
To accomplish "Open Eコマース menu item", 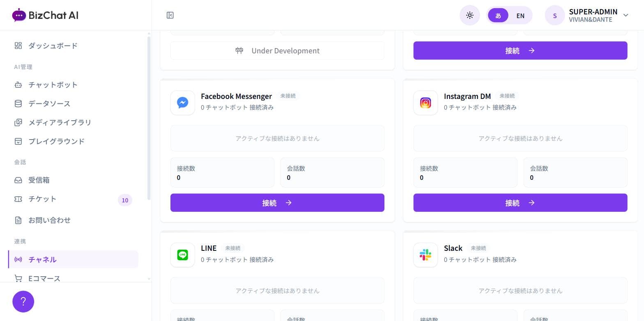I will coord(73,277).
